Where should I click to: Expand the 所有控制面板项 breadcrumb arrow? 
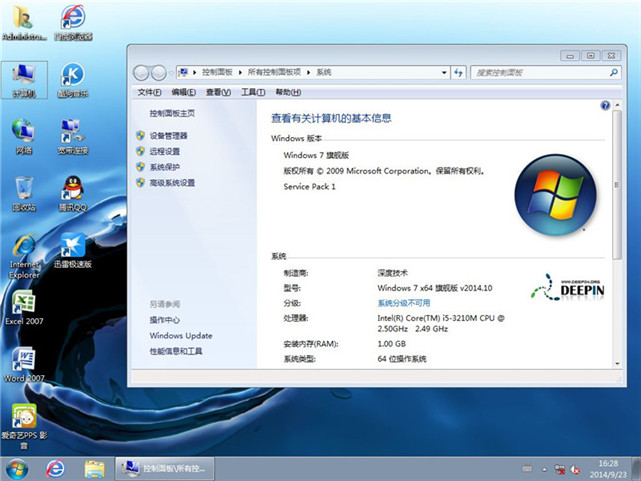click(308, 72)
